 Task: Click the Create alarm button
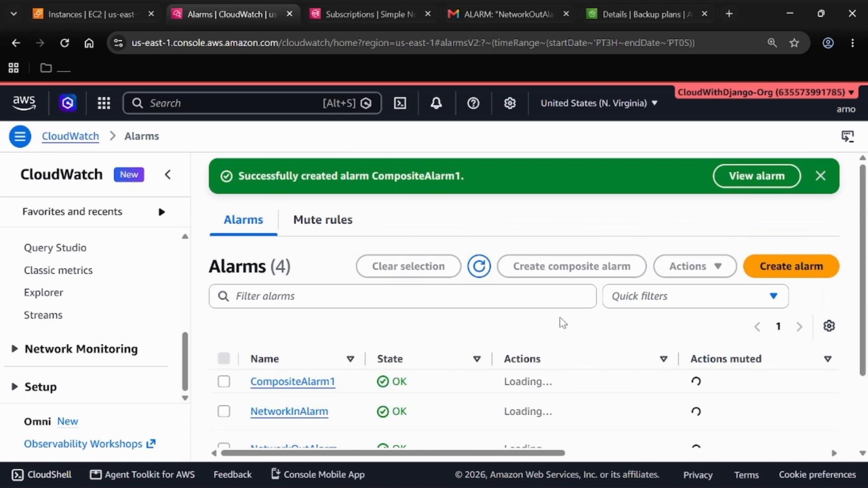point(791,266)
